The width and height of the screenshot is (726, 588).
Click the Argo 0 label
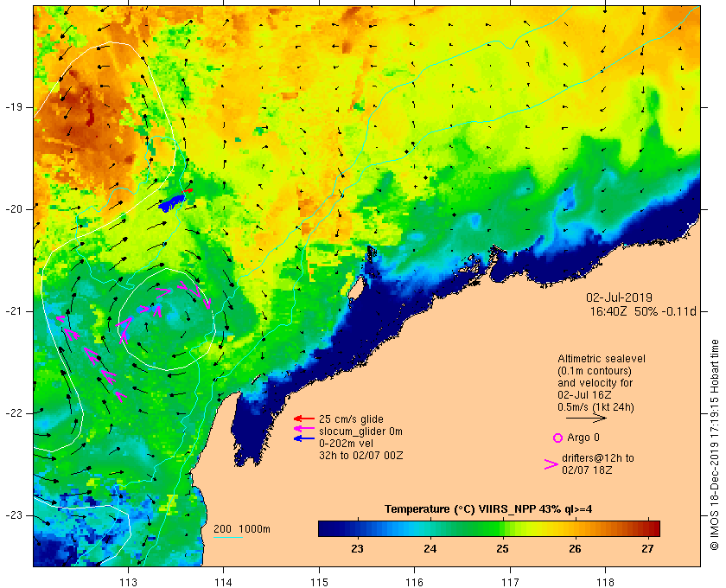[583, 438]
